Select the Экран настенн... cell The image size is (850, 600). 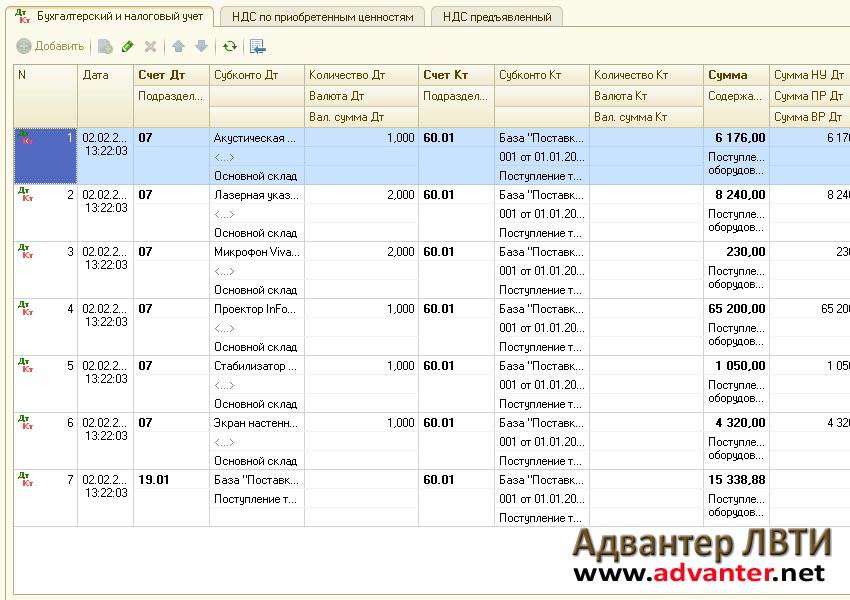click(x=257, y=423)
